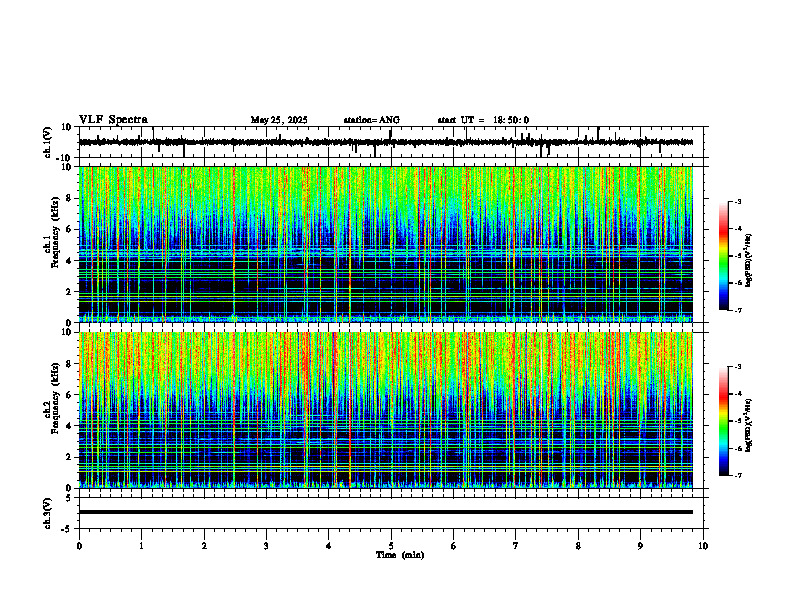Click the '-5' value on ch.1 colorbar
The image size is (792, 612).
point(737,256)
